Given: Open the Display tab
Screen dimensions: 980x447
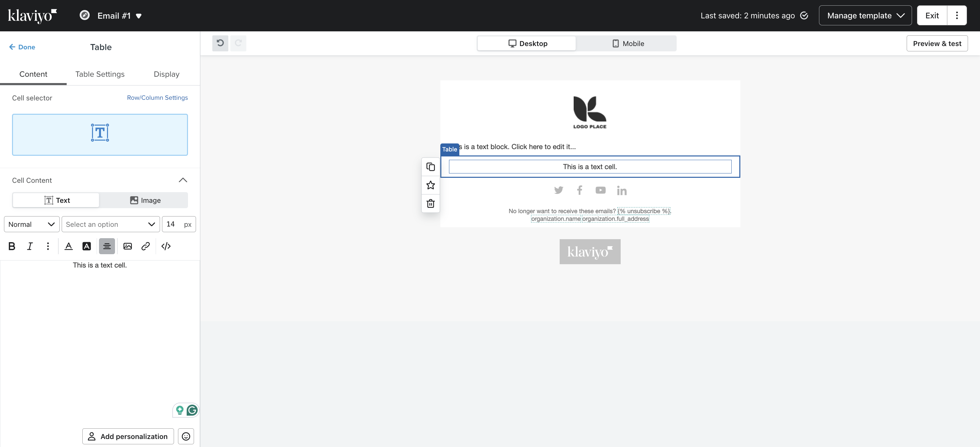Looking at the screenshot, I should click(166, 74).
